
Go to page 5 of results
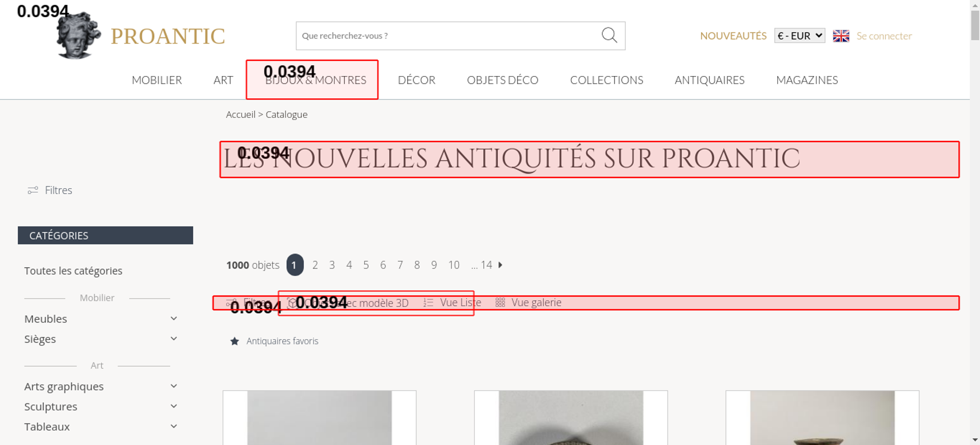click(366, 265)
